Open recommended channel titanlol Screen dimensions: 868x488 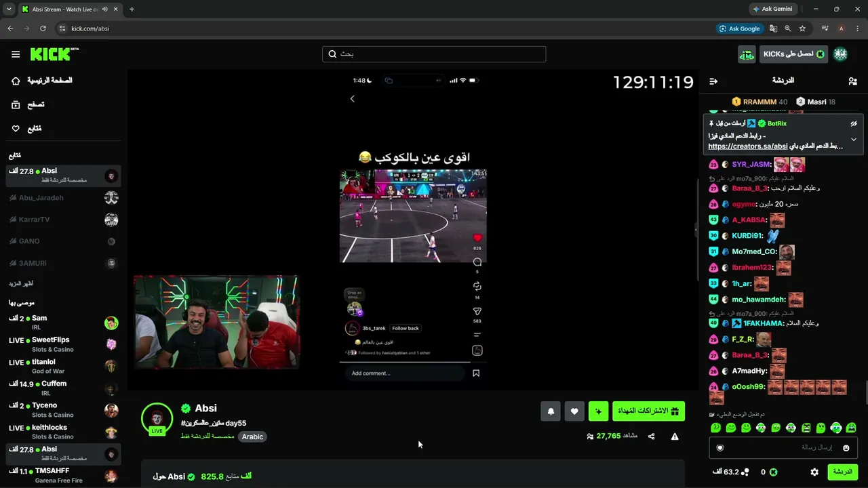(63, 367)
